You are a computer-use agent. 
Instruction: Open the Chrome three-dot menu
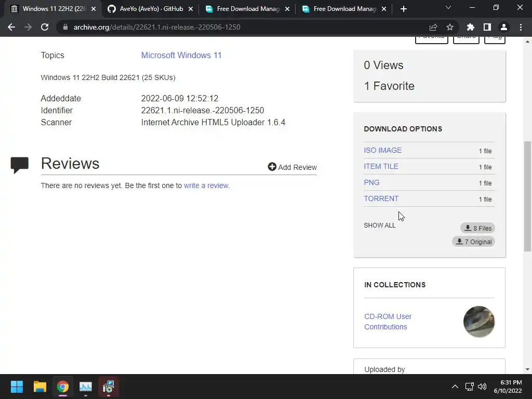click(x=521, y=27)
